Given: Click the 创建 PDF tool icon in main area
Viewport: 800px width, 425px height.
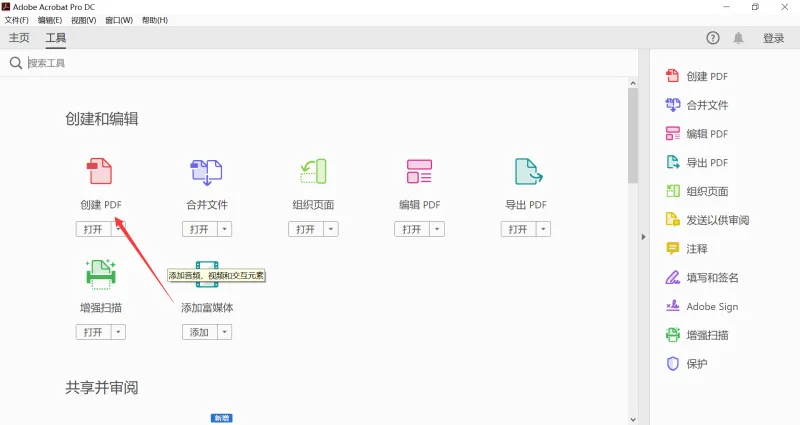Looking at the screenshot, I should pyautogui.click(x=99, y=171).
